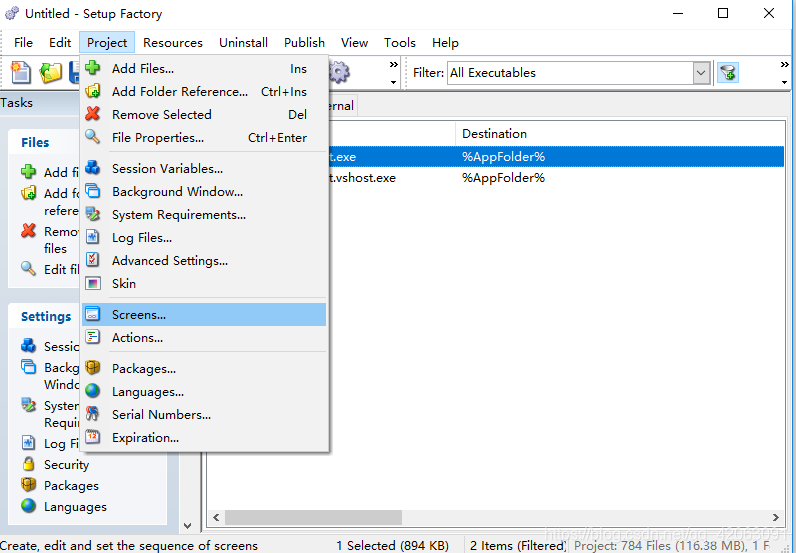Click the System Requirements menu icon
Viewport: 796px width, 553px height.
pos(92,214)
